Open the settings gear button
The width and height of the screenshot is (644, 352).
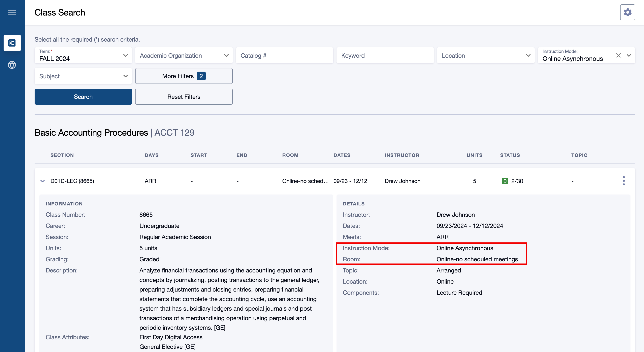pos(628,12)
